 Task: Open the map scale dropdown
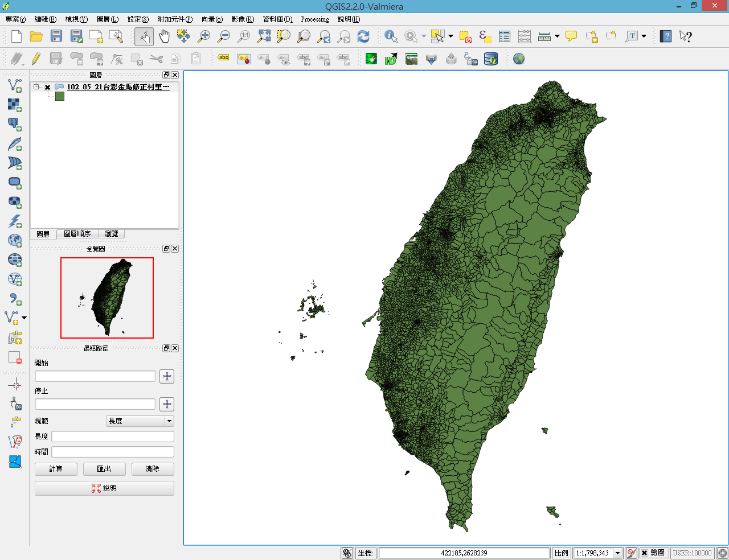coord(617,553)
